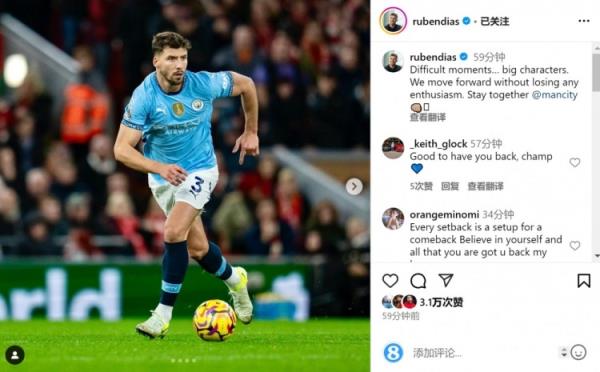Save the post with the bookmark icon

(584, 281)
